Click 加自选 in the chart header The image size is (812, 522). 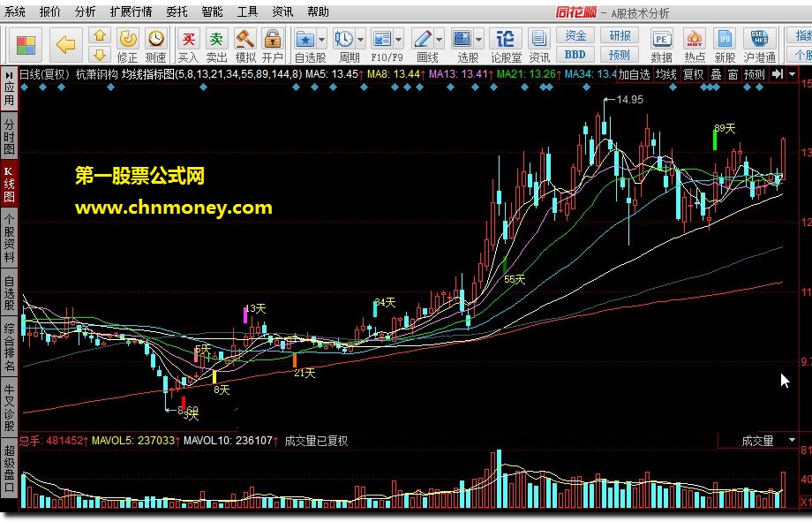[x=635, y=75]
